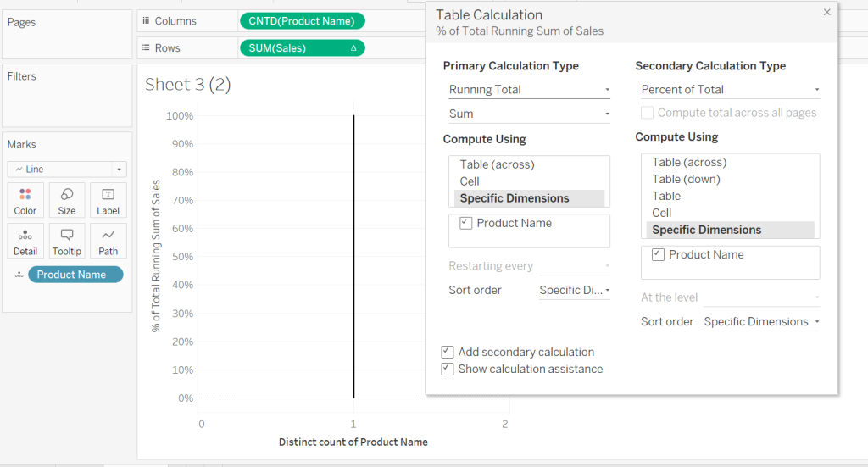Toggle Compute total across all pages checkbox
868x467 pixels.
(x=647, y=113)
